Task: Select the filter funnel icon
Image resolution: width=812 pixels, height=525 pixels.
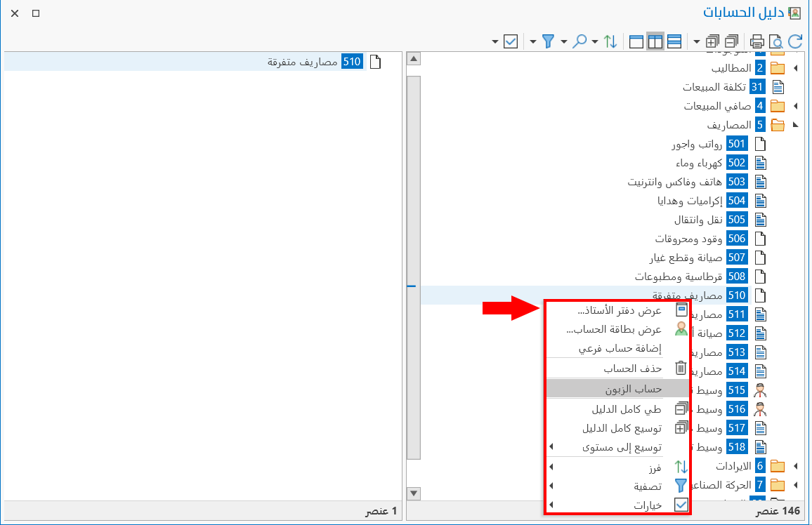Action: 549,41
